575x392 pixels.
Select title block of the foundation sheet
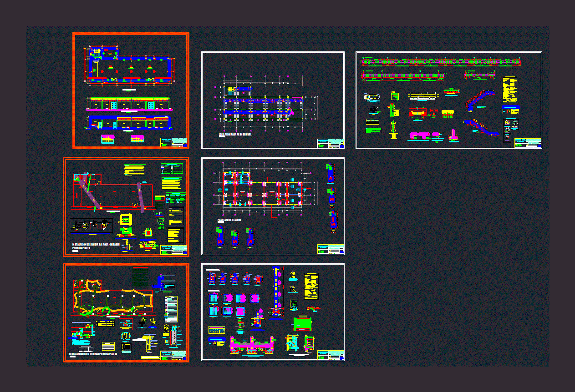(x=330, y=249)
